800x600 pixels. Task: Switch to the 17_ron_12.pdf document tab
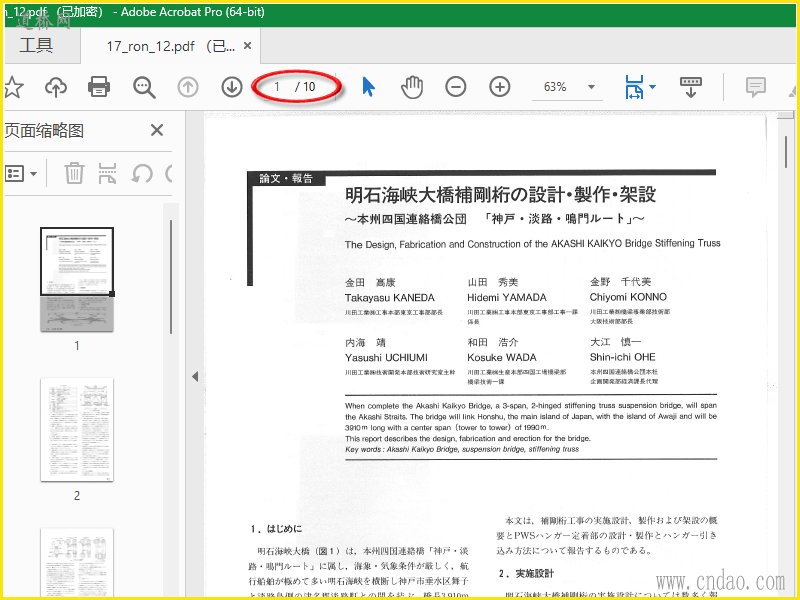[170, 46]
